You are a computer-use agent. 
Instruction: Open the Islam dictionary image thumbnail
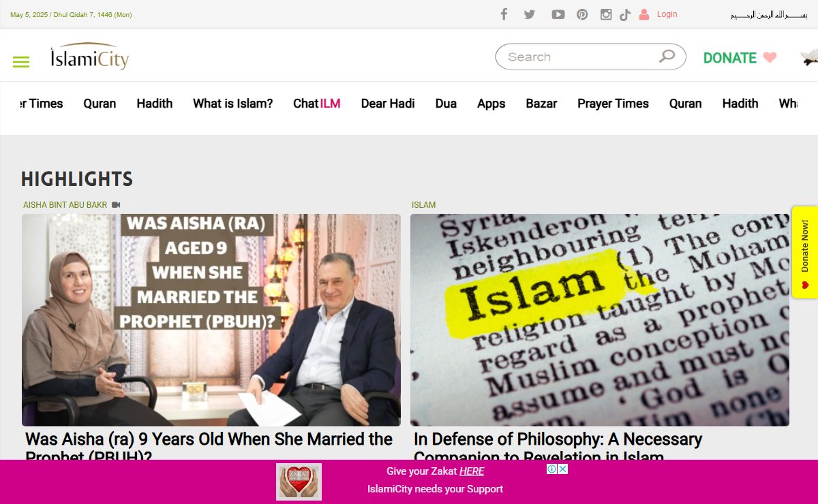[600, 320]
